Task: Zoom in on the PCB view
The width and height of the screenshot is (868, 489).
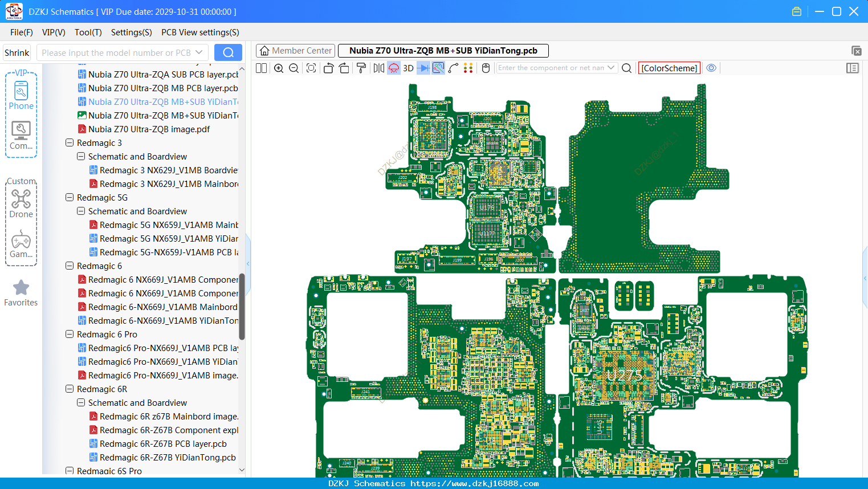Action: (279, 68)
